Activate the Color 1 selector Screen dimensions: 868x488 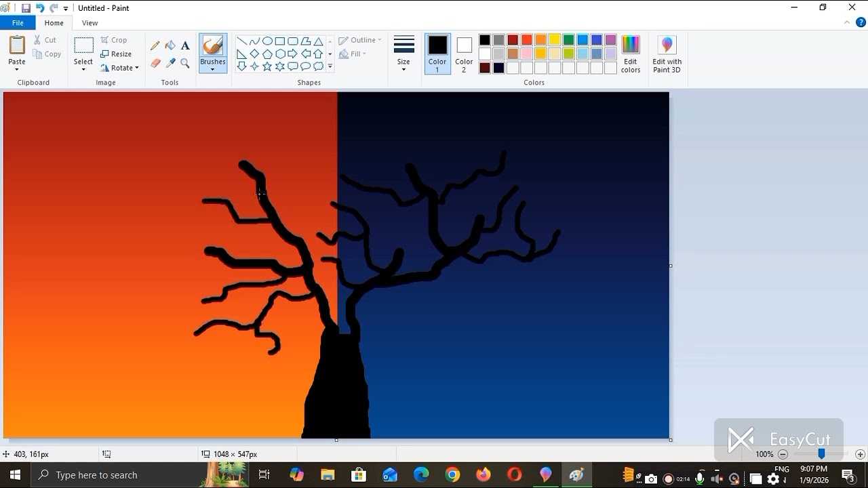[x=437, y=54]
